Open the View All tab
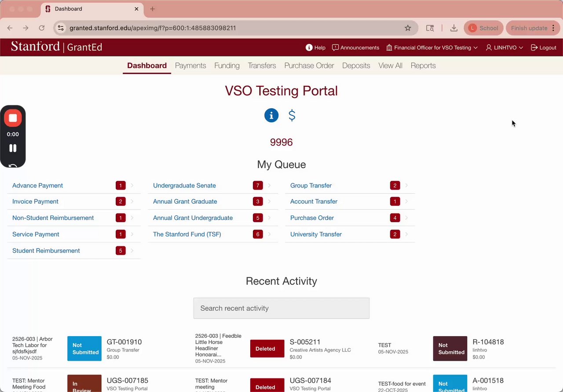 click(x=391, y=66)
